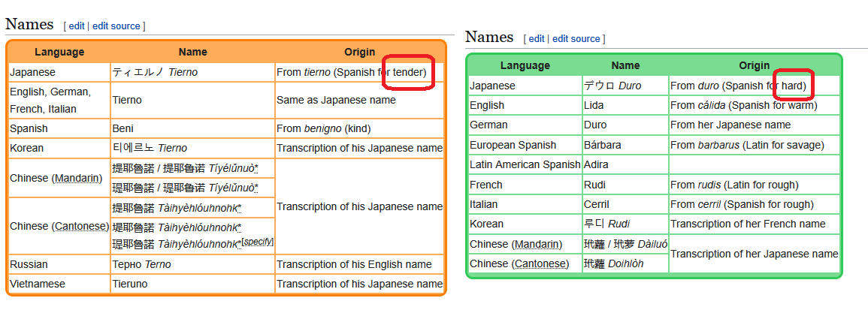The image size is (868, 313).
Task: Select the Russian language cell
Action: click(x=59, y=264)
